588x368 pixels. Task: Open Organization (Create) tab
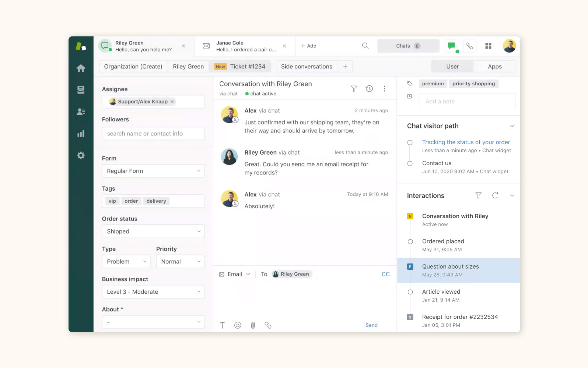[x=133, y=67]
